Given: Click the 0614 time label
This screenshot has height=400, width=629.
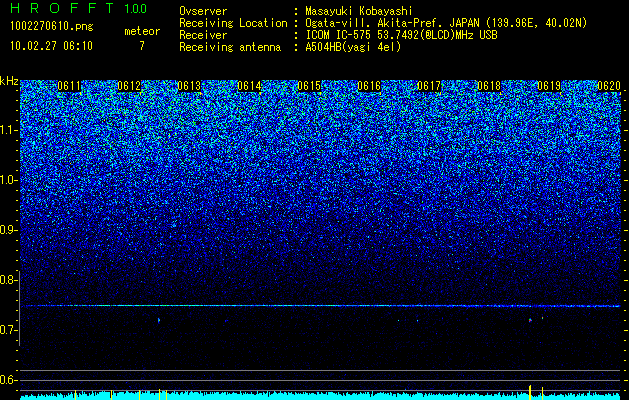Looking at the screenshot, I should coord(249,86).
